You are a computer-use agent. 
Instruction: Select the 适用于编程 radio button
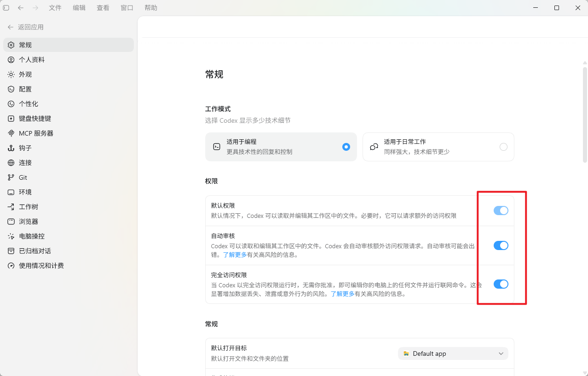point(346,147)
